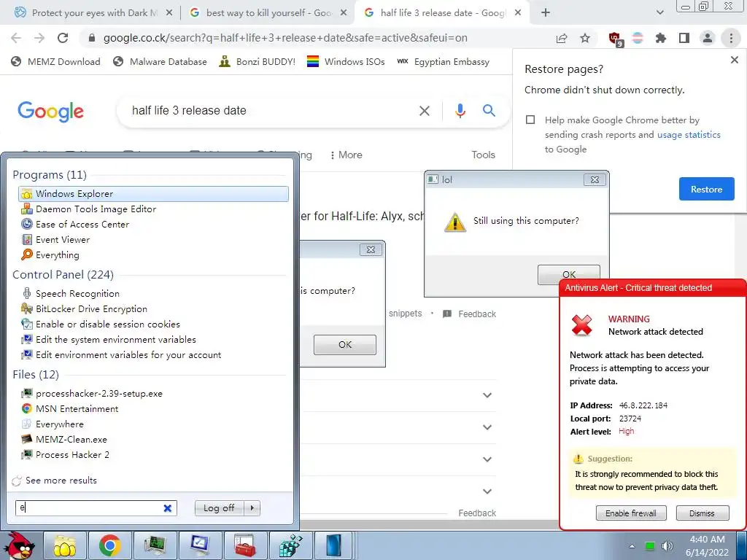This screenshot has width=747, height=560.
Task: Expand the first collapsed question chevron
Action: 487,395
